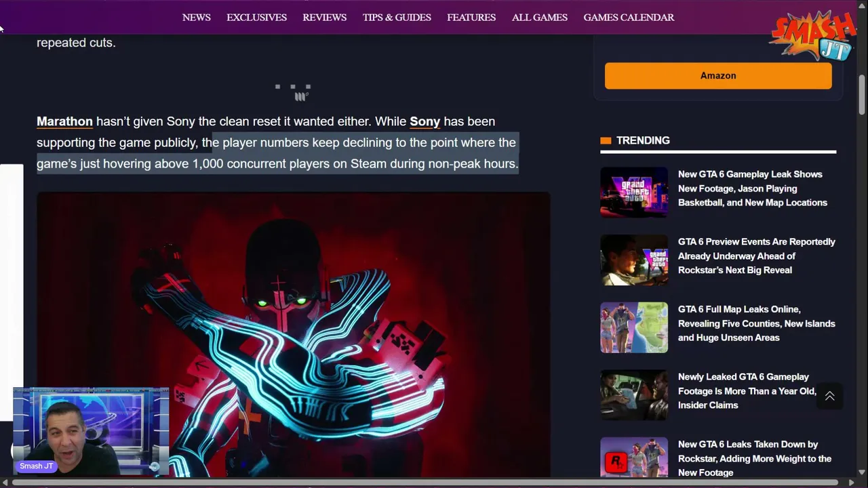Click the thumbnail for GTA 6 Preview Events
The height and width of the screenshot is (488, 868).
(x=634, y=260)
